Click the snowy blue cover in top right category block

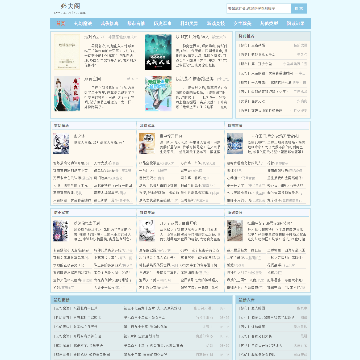pos(235,144)
